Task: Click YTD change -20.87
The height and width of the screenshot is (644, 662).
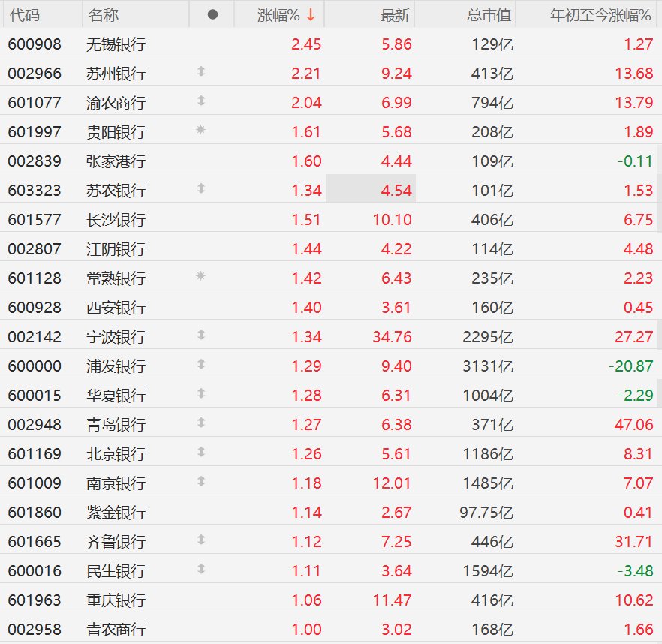Action: coord(630,366)
